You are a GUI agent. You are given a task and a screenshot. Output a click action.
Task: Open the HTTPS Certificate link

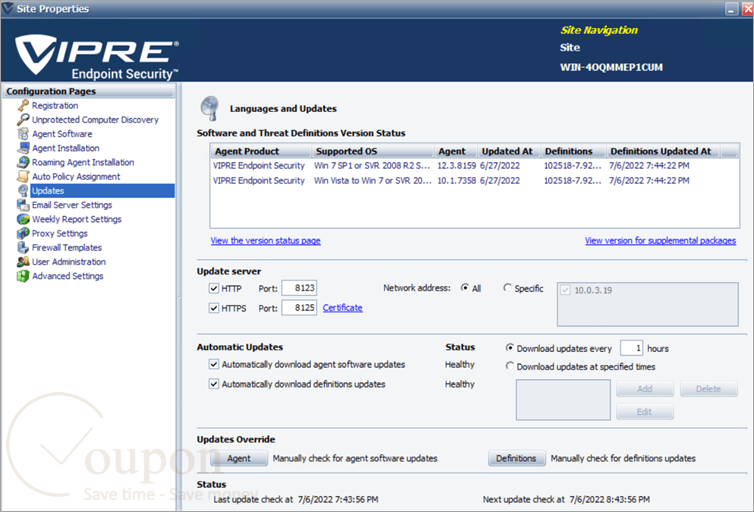[342, 308]
